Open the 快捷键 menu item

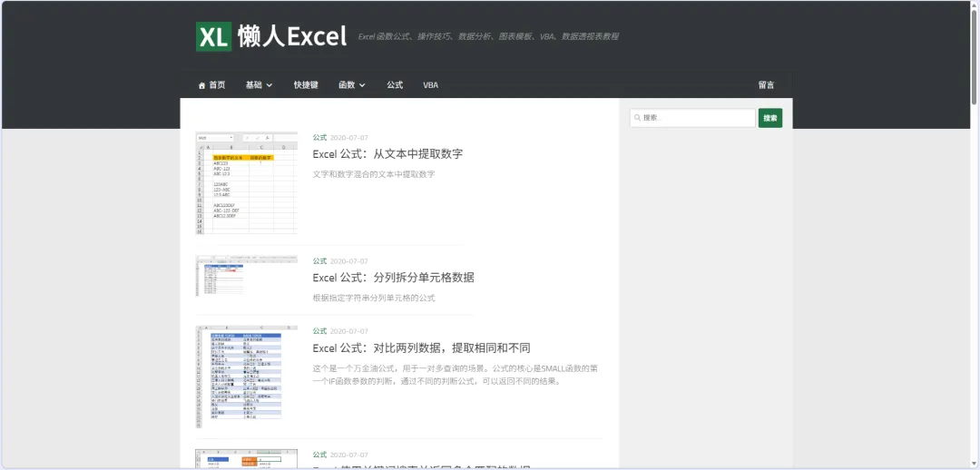(x=306, y=85)
